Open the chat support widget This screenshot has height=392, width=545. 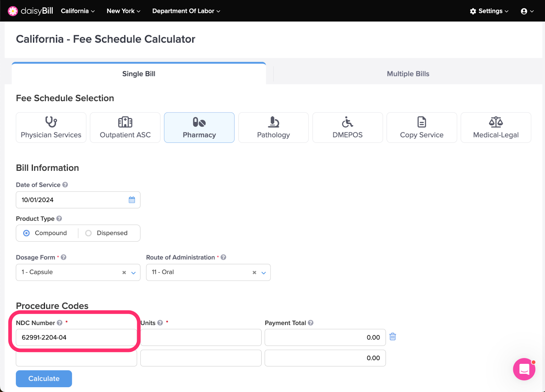click(x=524, y=369)
